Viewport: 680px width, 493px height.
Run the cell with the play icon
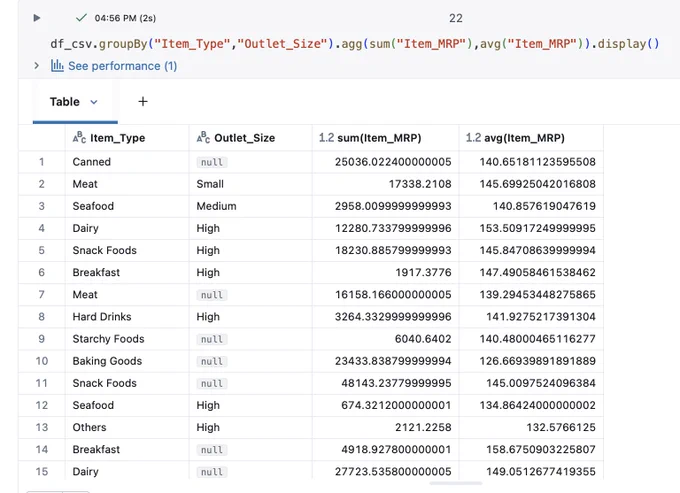tap(37, 18)
